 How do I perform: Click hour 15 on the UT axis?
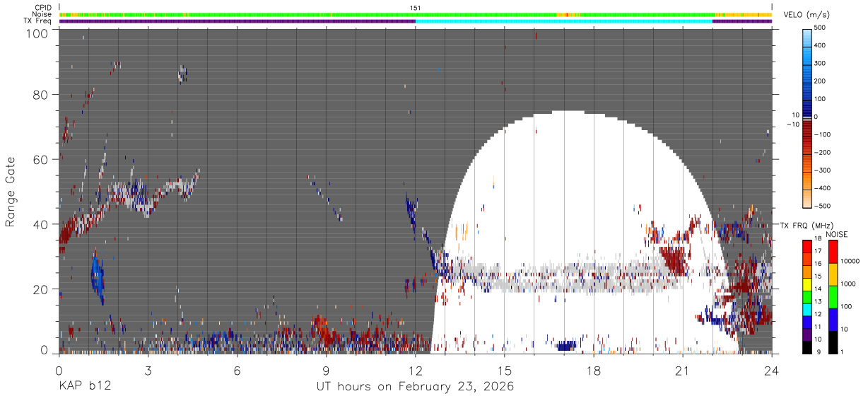click(504, 370)
